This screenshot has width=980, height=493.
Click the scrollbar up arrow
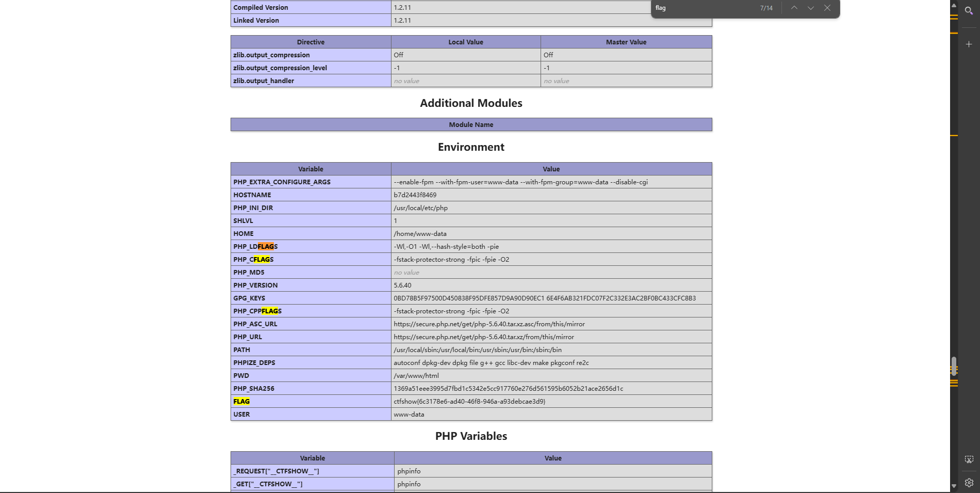pos(954,5)
